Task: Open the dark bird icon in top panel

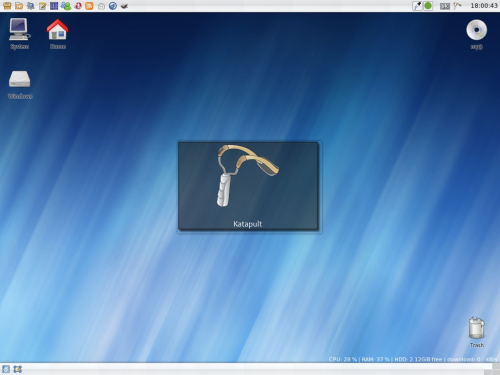Action: pos(124,6)
